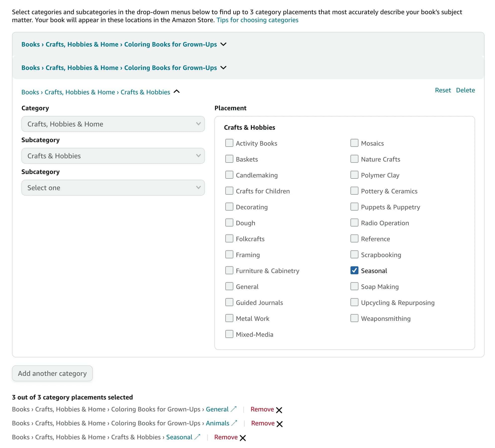Click the X icon beside the Animals placement
The width and height of the screenshot is (495, 448).
click(x=280, y=424)
